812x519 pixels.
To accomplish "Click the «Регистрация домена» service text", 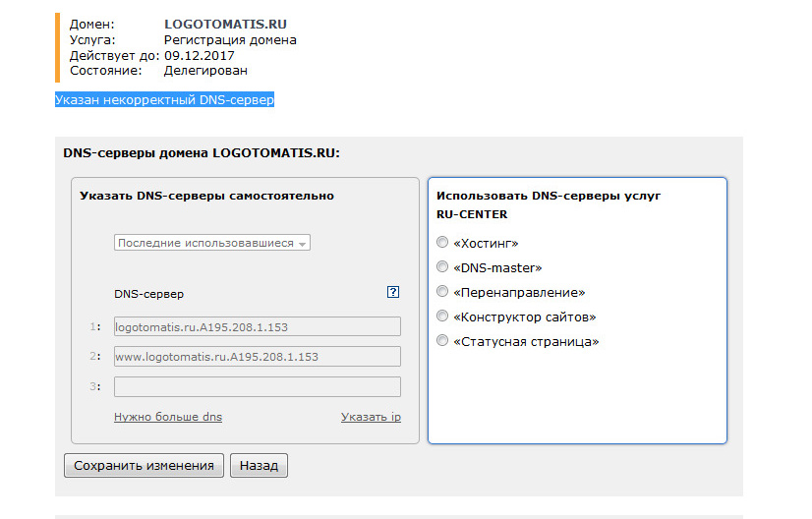I will point(230,40).
